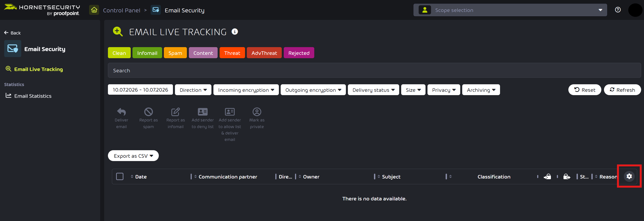
Task: Click the sidebar Email Security heading
Action: [x=45, y=49]
